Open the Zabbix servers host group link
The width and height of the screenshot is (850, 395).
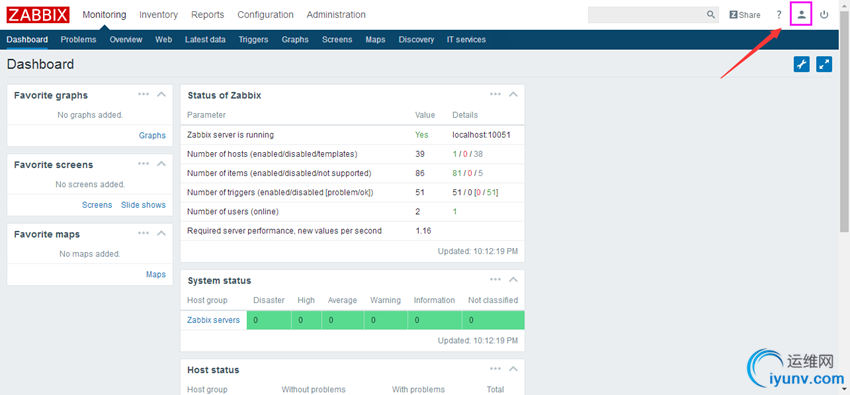point(213,320)
